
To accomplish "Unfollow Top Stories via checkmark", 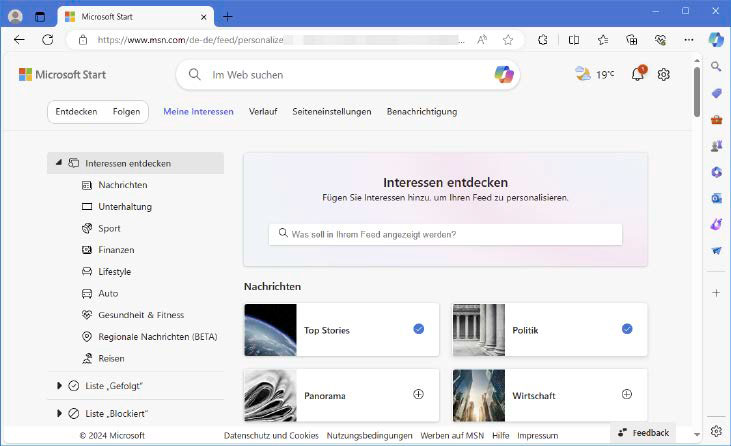I will coord(419,329).
